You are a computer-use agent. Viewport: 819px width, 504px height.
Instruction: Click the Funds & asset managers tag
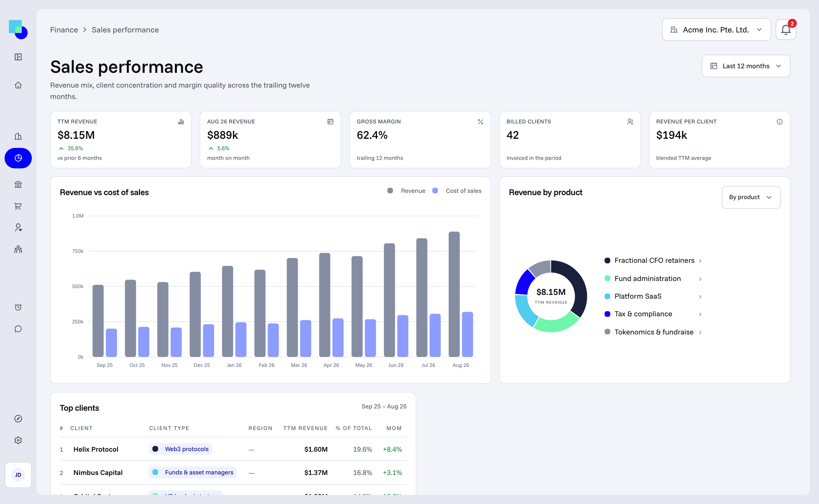193,472
